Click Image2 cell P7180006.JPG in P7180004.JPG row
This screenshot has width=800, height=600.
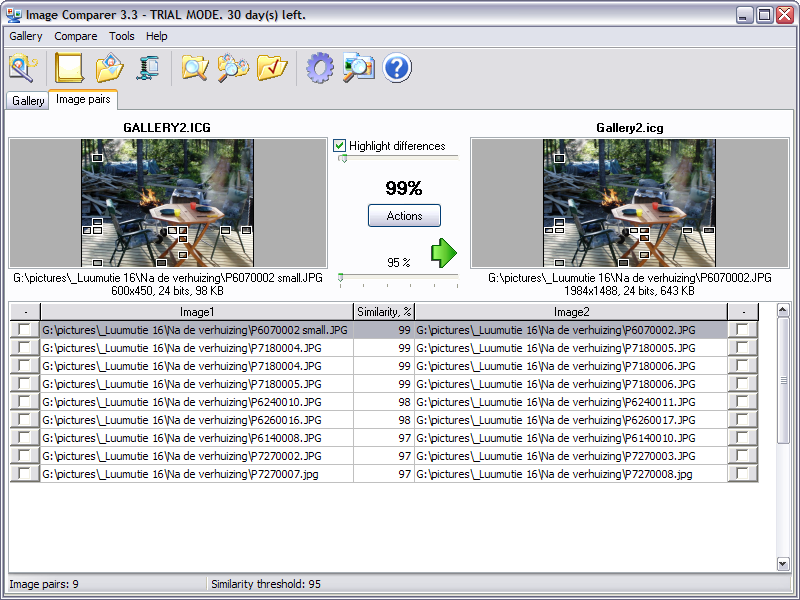tap(571, 366)
